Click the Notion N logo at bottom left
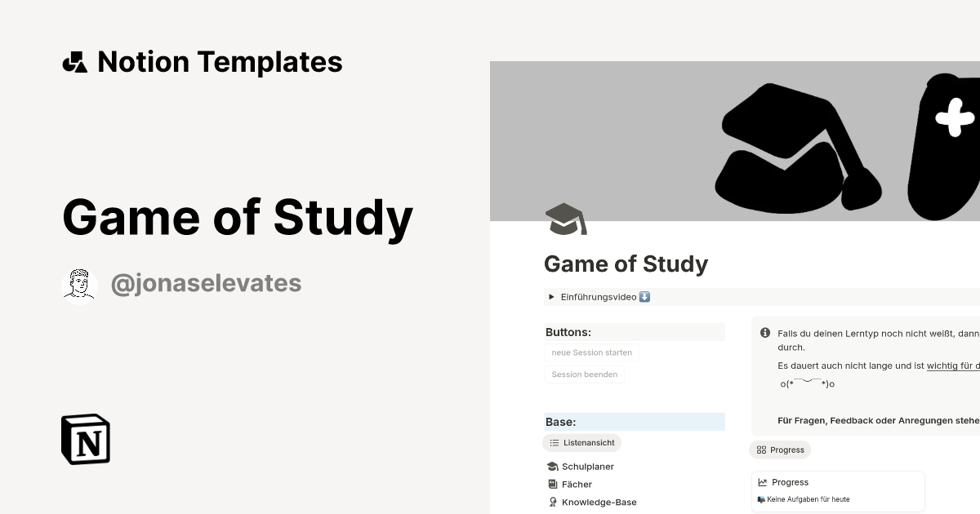Screen dimensions: 980x514 coord(84,439)
